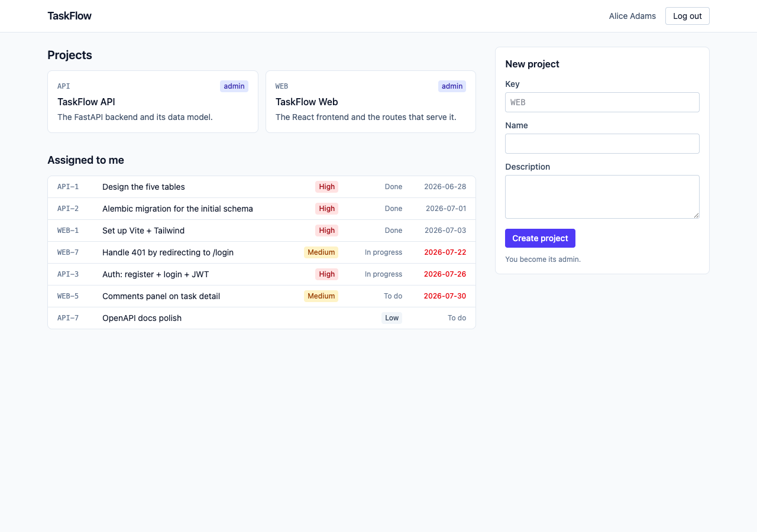Click the Medium priority badge on WEB-5
The height and width of the screenshot is (532, 757).
321,296
